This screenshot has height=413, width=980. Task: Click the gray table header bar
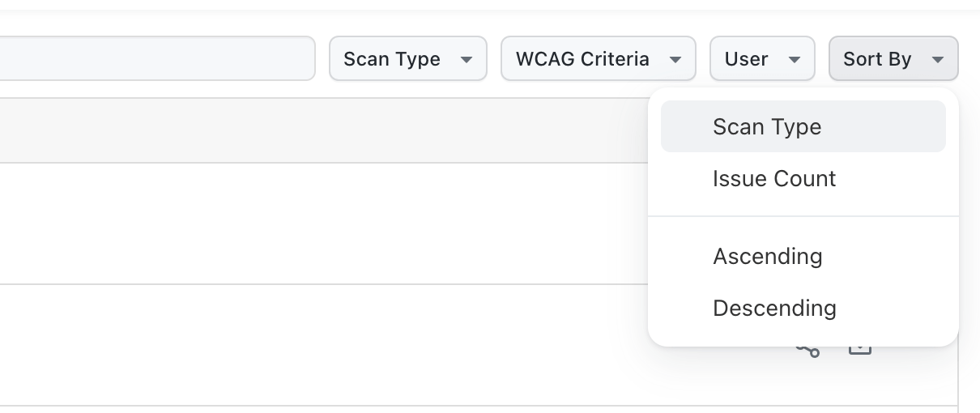tap(324, 130)
